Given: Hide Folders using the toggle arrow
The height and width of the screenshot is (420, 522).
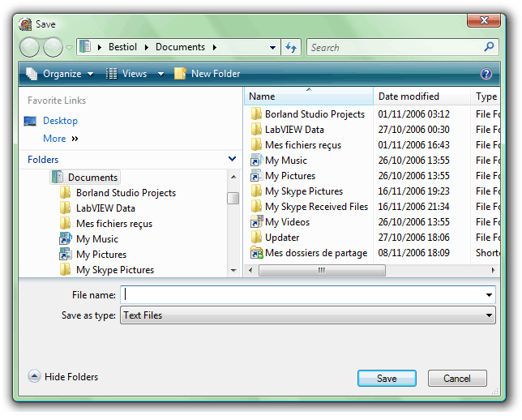Looking at the screenshot, I should (x=34, y=376).
